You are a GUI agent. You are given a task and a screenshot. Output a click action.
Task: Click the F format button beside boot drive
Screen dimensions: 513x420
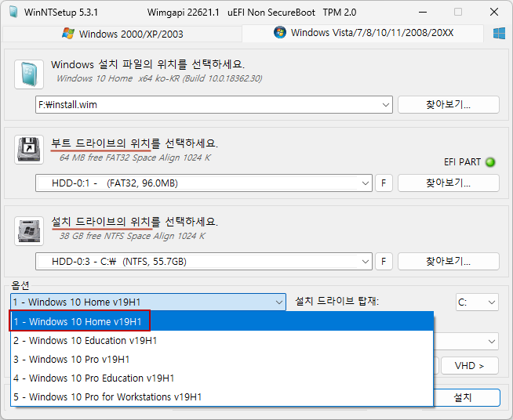point(384,183)
